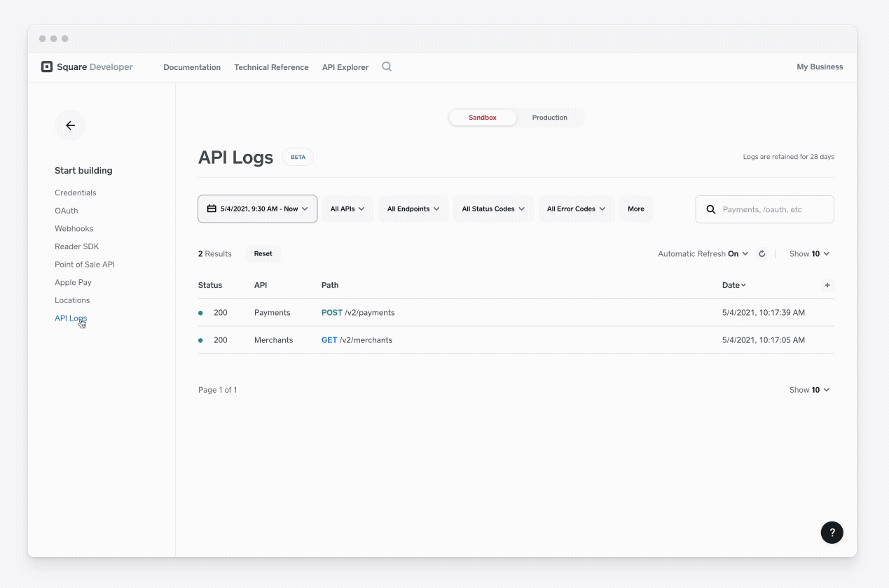Select Credentials in the sidebar
Image resolution: width=889 pixels, height=588 pixels.
pos(76,192)
